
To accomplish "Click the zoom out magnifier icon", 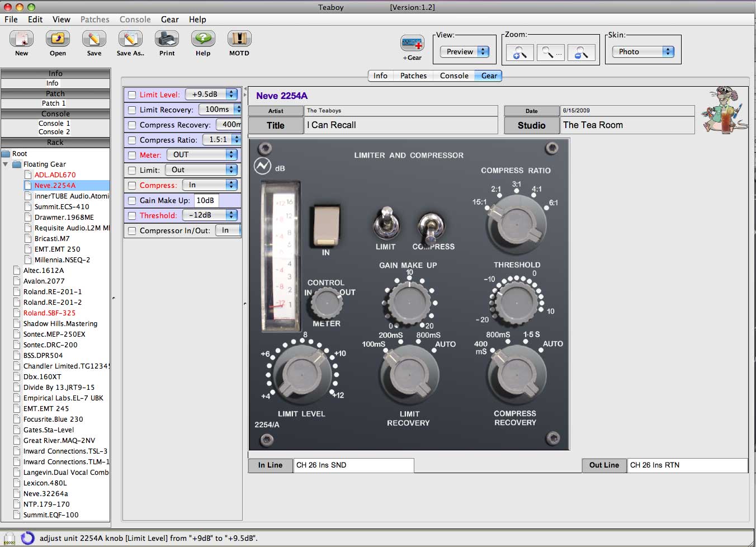I will (581, 53).
